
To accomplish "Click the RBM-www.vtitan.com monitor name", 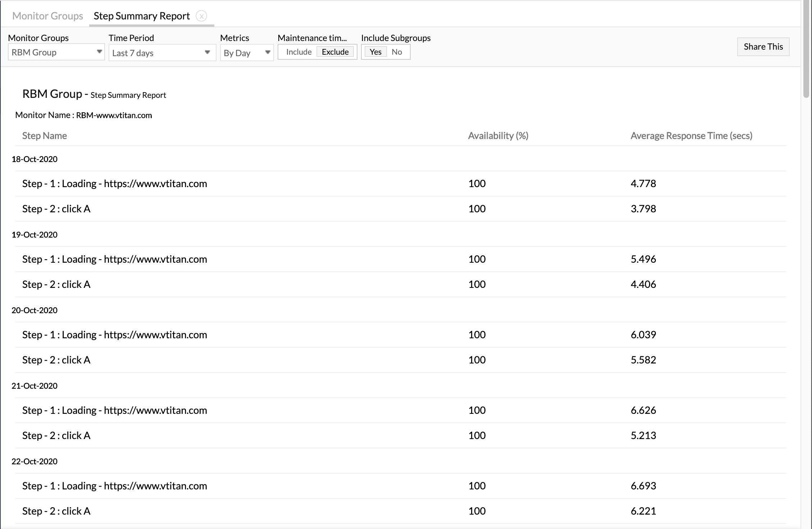I will tap(114, 116).
